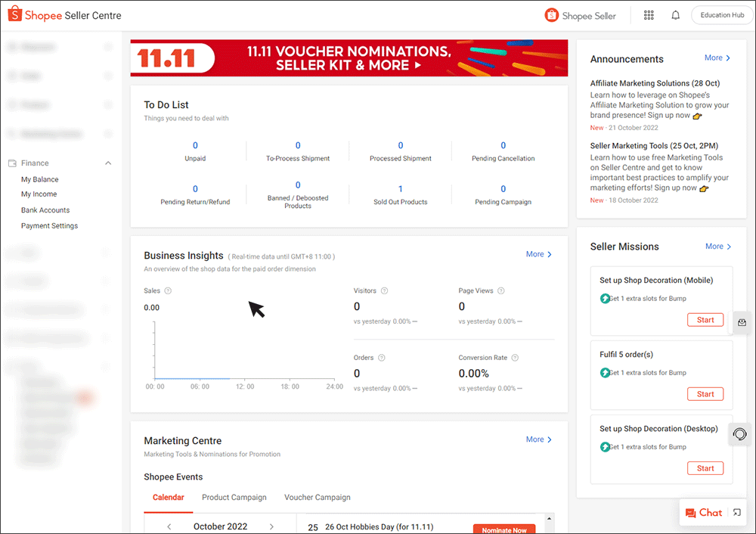
Task: Open the notifications bell icon
Action: pyautogui.click(x=675, y=14)
